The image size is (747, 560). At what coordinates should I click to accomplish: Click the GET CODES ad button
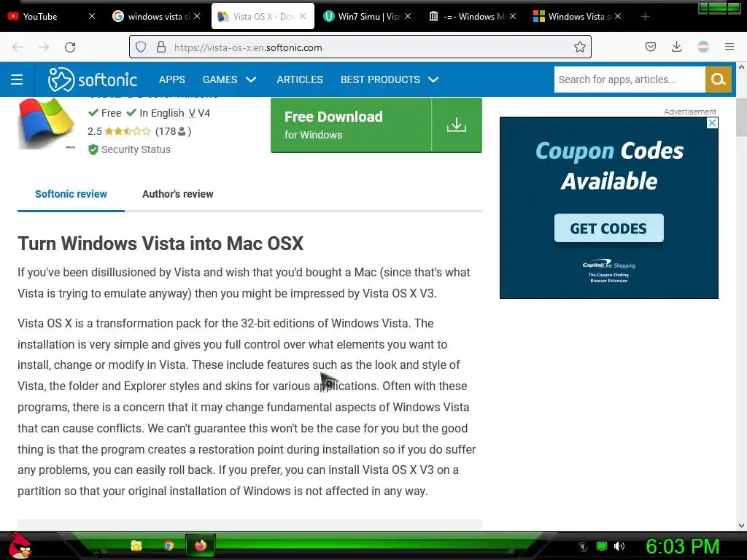tap(608, 228)
